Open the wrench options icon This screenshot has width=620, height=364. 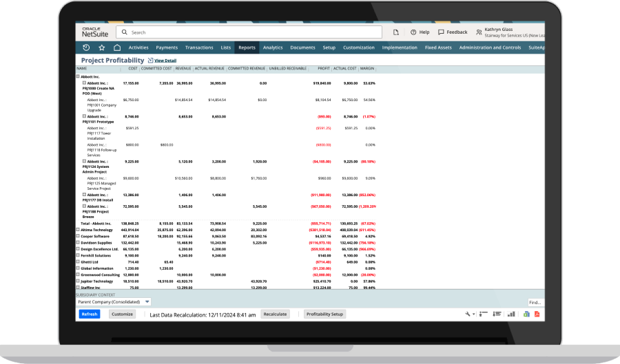pos(467,314)
